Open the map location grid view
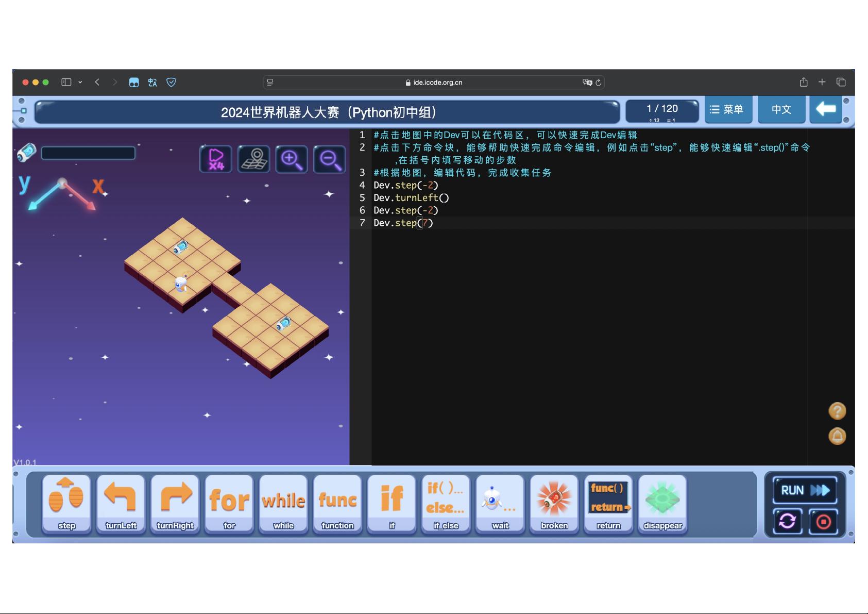 (254, 159)
